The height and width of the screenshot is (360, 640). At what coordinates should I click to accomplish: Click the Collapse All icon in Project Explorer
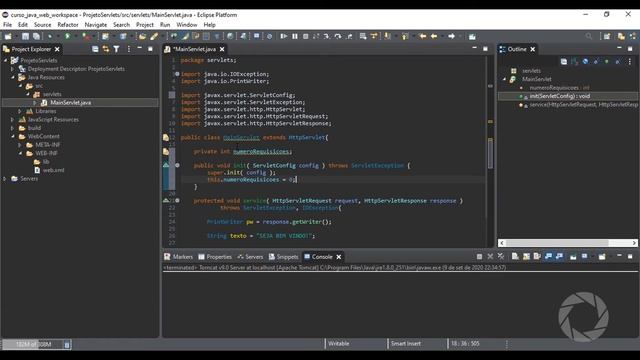(95, 49)
